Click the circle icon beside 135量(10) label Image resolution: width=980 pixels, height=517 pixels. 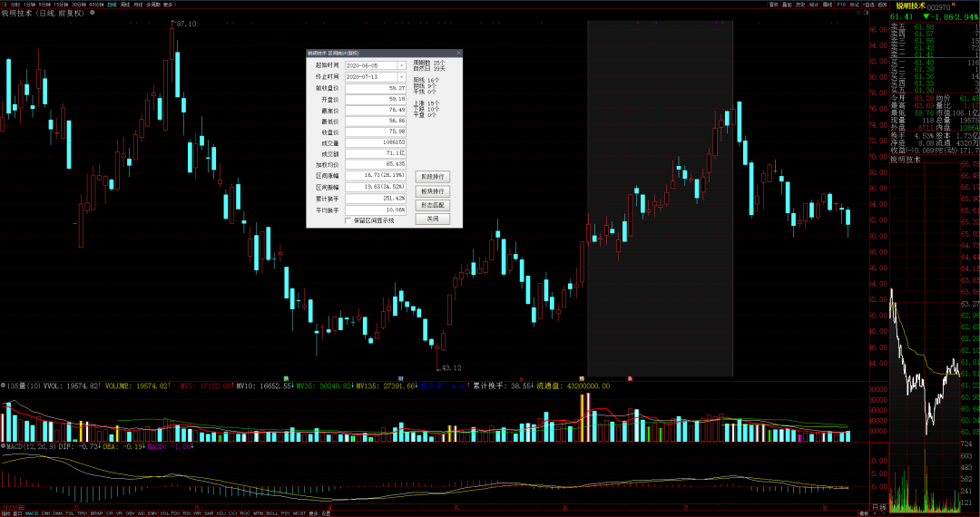(3, 386)
